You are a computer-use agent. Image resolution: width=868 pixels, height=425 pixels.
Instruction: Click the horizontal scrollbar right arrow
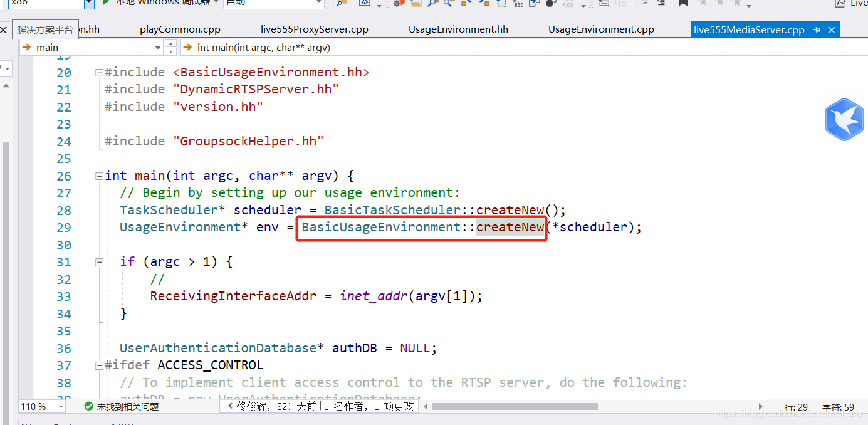click(x=761, y=406)
